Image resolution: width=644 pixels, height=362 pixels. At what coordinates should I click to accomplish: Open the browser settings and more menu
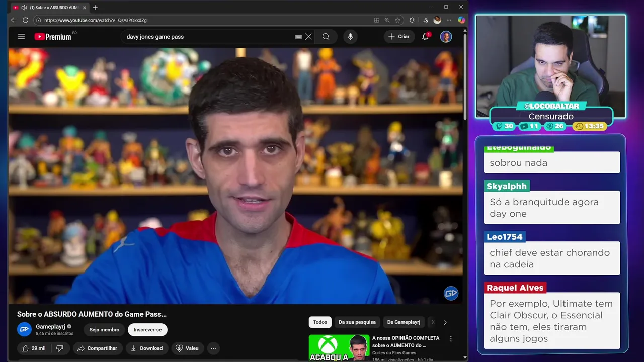[449, 20]
